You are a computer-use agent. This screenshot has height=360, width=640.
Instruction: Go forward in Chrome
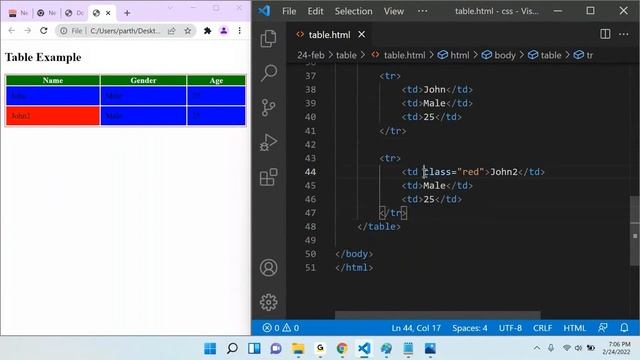(27, 31)
